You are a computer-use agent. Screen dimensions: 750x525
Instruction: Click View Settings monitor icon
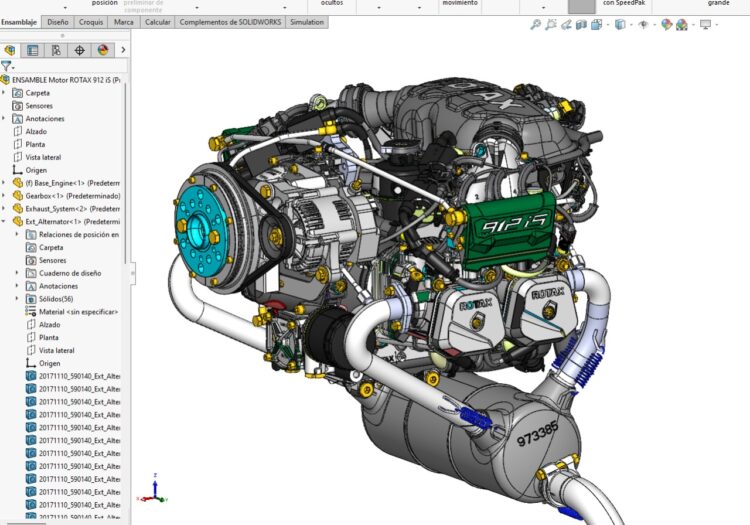click(x=706, y=24)
